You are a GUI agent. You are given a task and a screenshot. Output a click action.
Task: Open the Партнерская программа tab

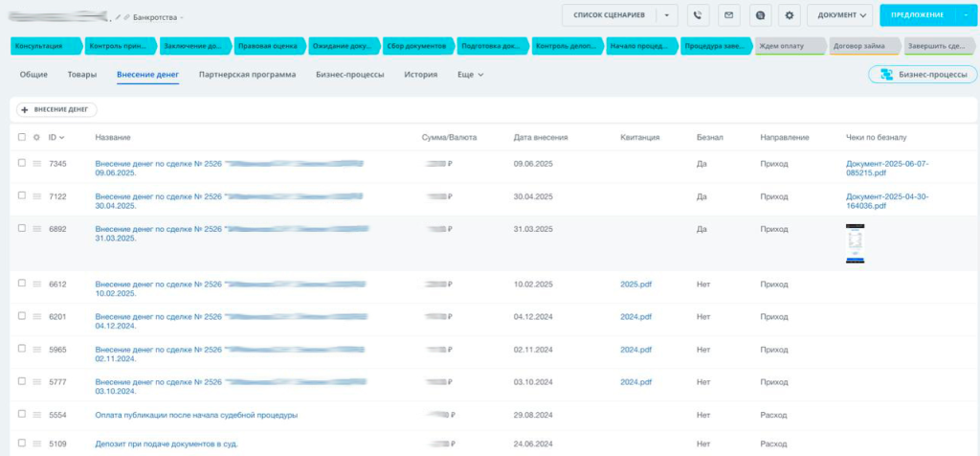pyautogui.click(x=247, y=75)
